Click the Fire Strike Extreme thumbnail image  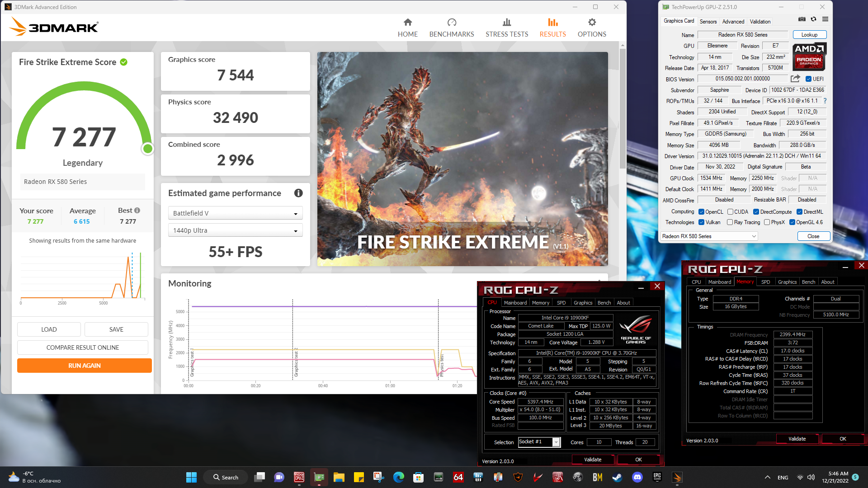462,159
